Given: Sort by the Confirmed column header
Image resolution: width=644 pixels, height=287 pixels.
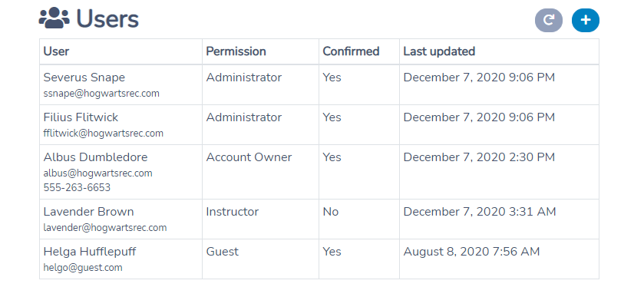Looking at the screenshot, I should point(351,51).
